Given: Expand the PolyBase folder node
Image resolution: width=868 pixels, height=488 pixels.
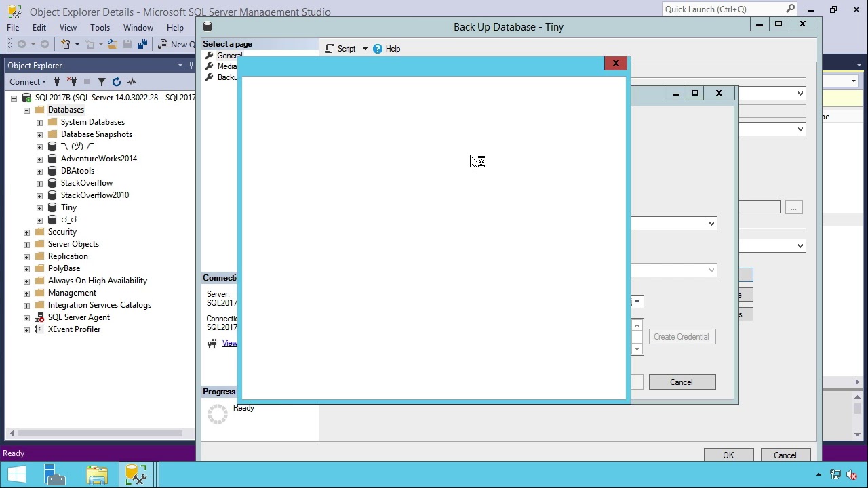Looking at the screenshot, I should point(26,268).
